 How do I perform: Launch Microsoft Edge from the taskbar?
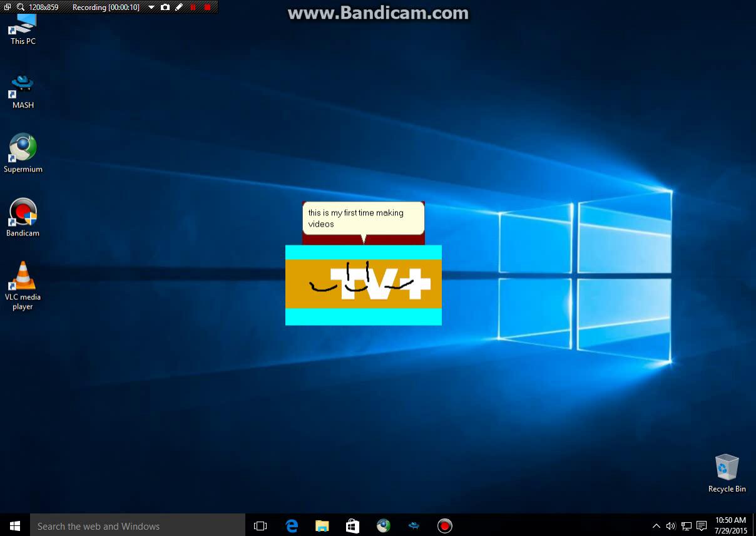tap(292, 526)
